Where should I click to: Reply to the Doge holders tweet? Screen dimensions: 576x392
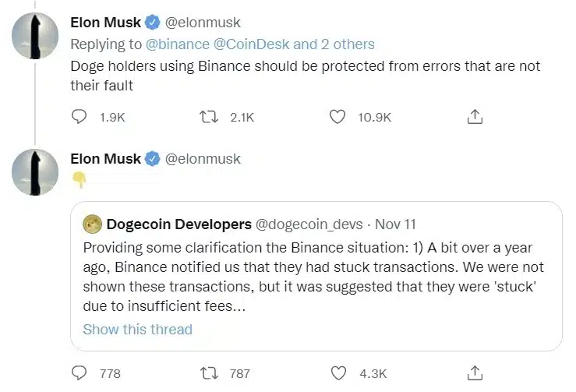pyautogui.click(x=80, y=118)
